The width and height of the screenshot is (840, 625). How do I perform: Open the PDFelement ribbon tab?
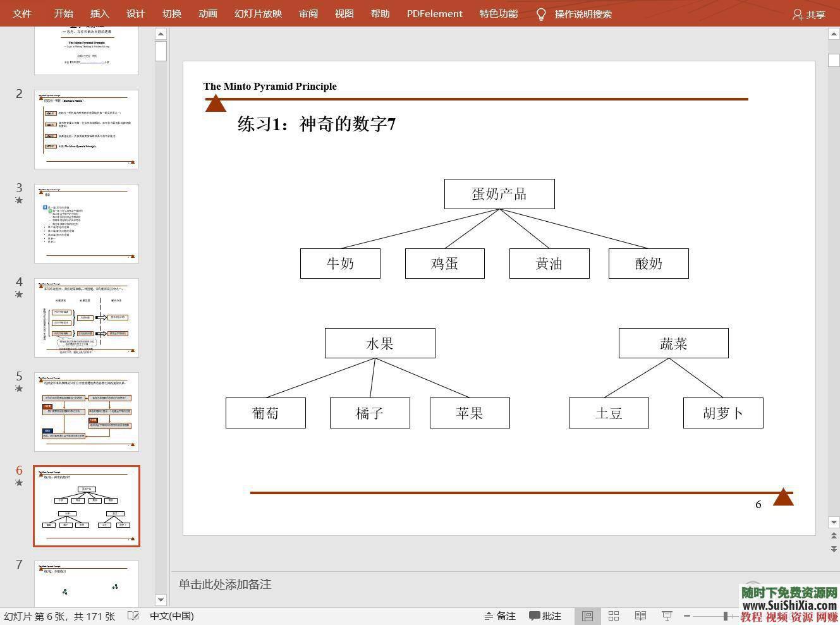(434, 13)
